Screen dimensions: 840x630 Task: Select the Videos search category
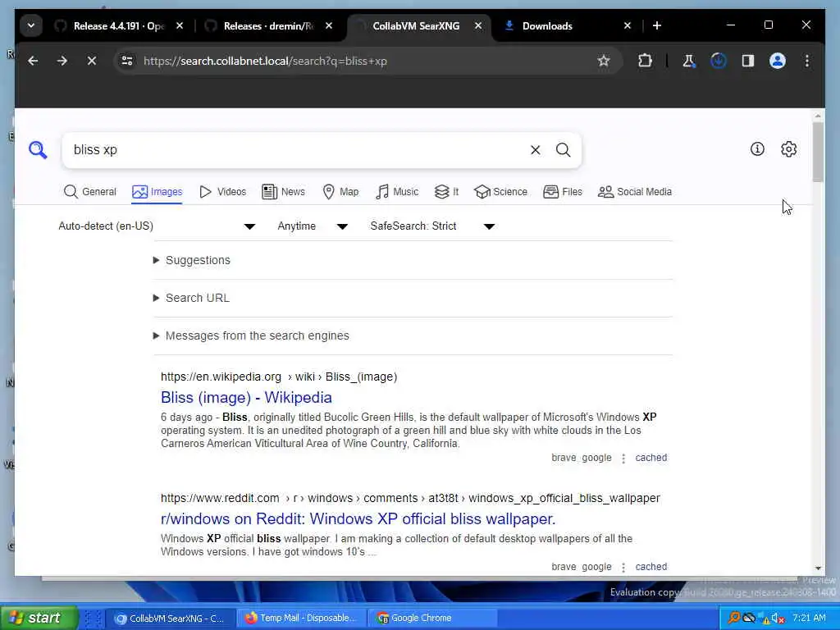(222, 192)
